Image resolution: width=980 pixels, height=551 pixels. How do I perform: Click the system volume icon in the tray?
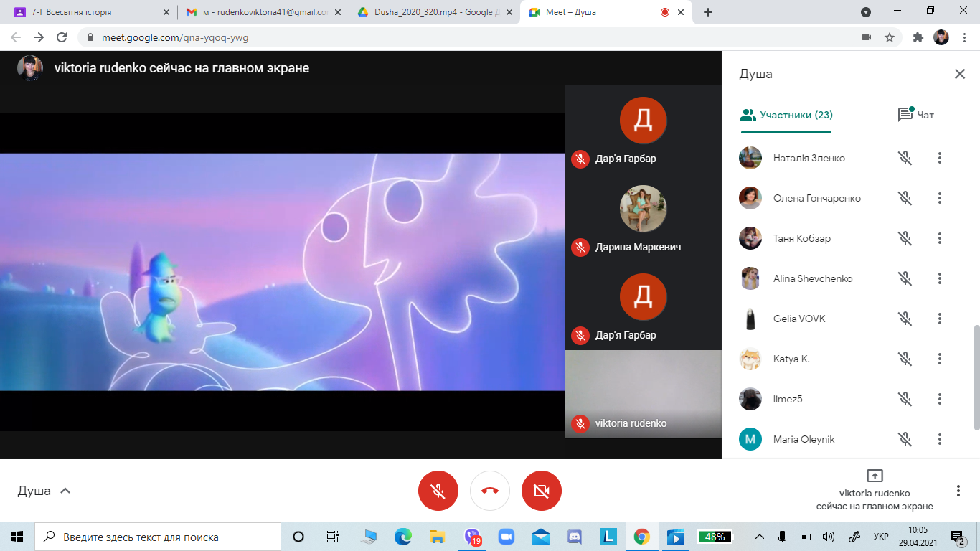(x=829, y=537)
